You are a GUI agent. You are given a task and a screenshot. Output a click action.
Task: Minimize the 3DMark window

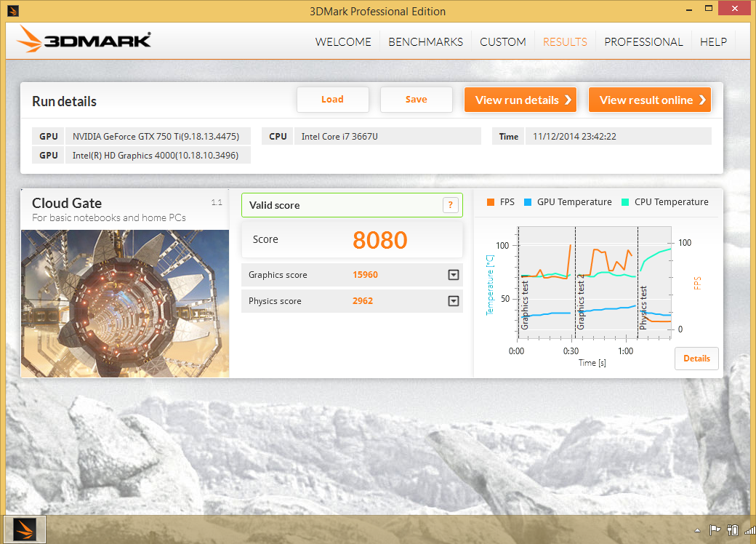click(689, 9)
